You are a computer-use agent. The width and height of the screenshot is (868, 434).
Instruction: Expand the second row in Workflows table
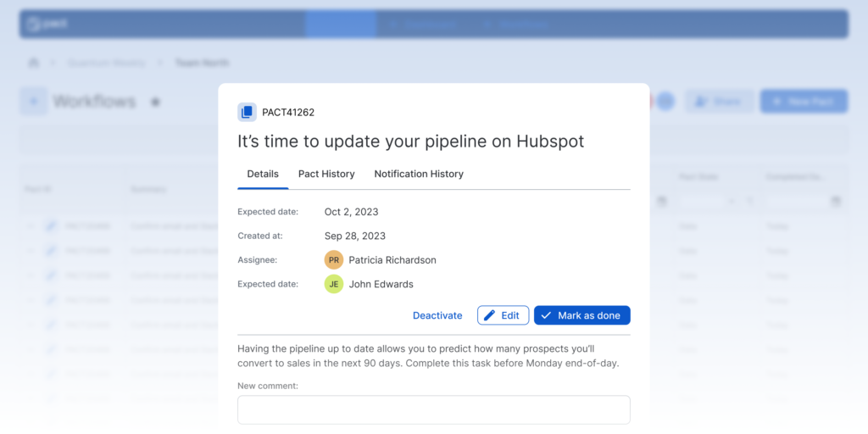pyautogui.click(x=31, y=251)
